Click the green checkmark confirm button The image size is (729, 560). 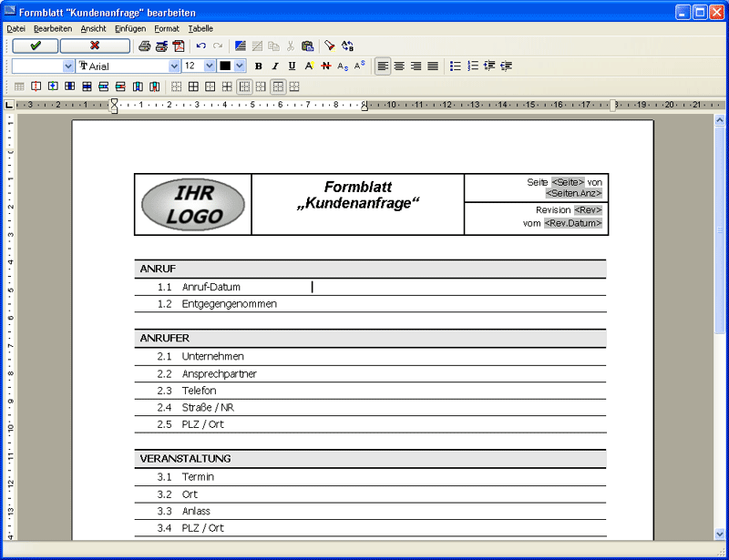coord(36,46)
